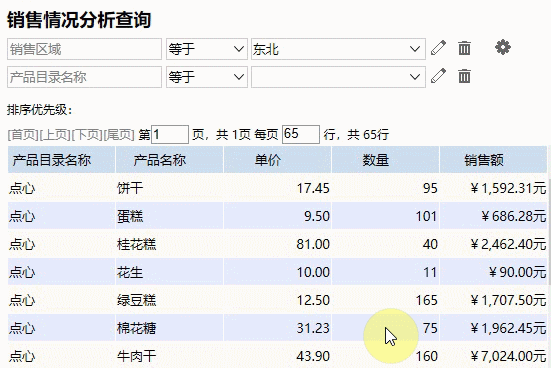Delete the 销售区域 filter with trash icon

(464, 48)
